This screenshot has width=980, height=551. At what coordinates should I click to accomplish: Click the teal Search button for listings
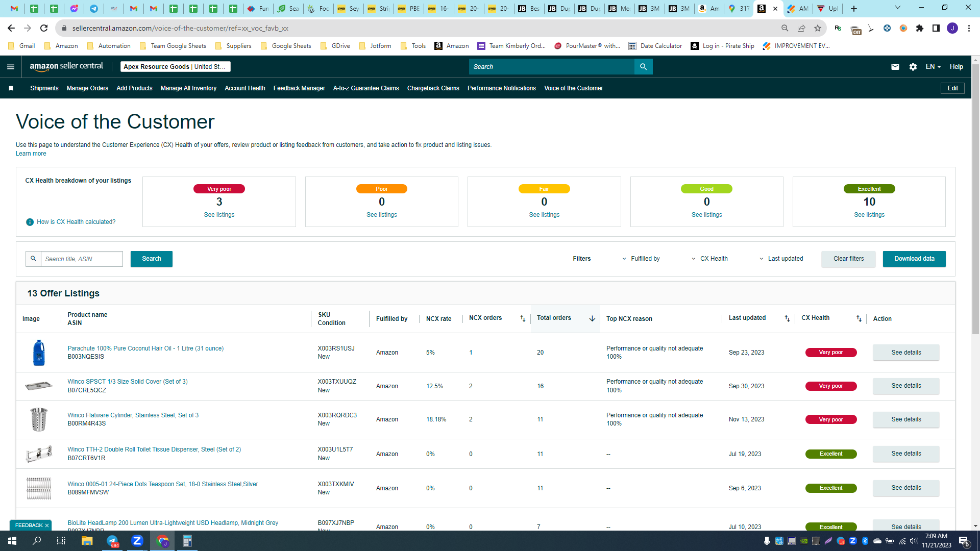point(152,259)
